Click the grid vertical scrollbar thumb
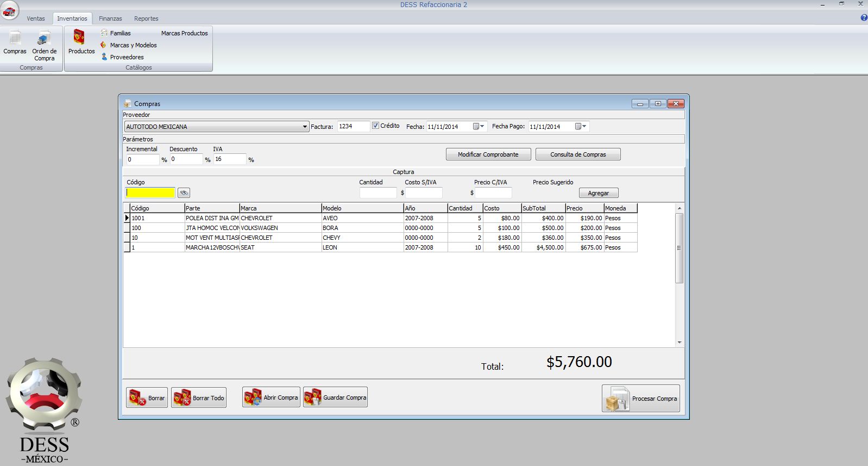This screenshot has width=868, height=466. click(679, 248)
